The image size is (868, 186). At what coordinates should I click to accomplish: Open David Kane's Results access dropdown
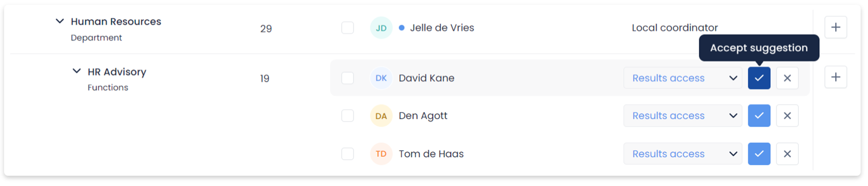682,78
